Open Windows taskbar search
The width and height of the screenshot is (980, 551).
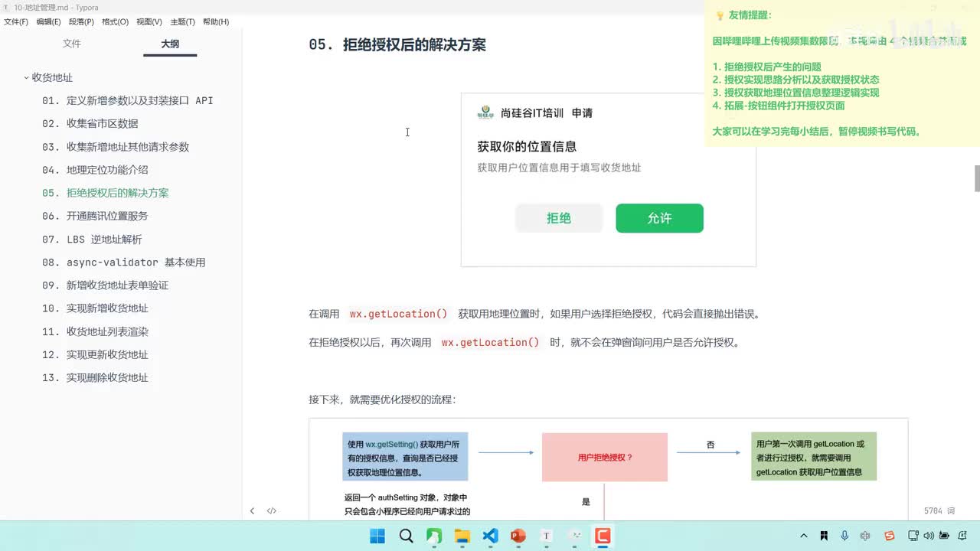(x=406, y=536)
